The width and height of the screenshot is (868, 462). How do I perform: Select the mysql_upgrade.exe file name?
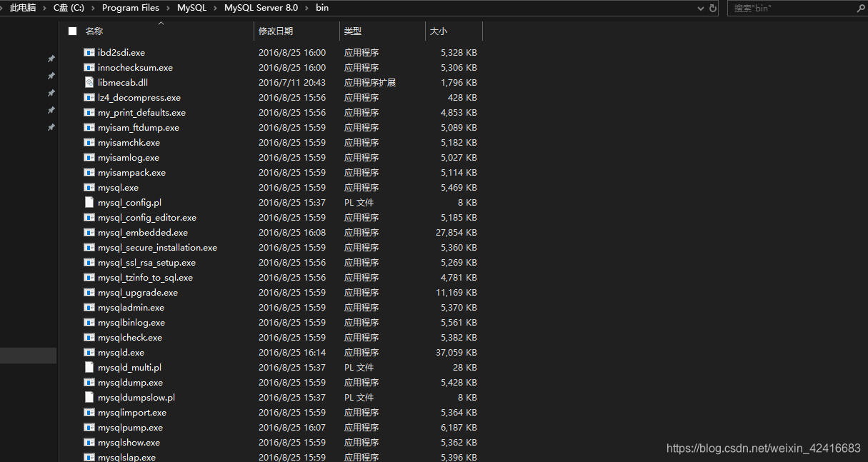[x=138, y=292]
